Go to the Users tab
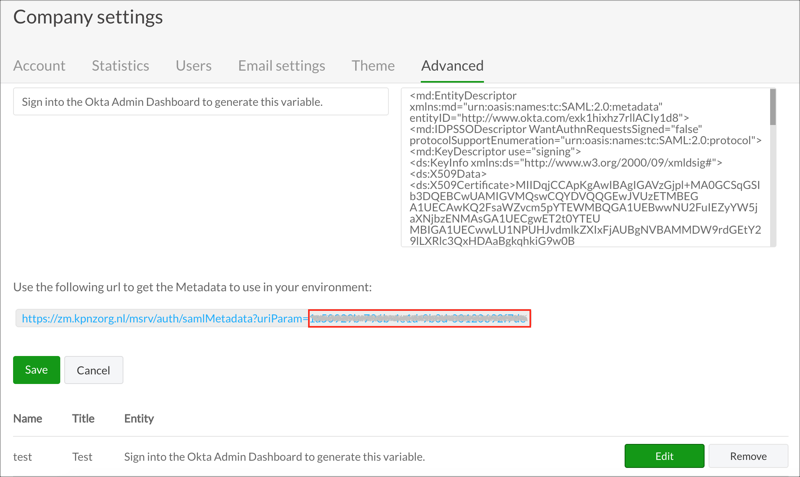 click(193, 66)
